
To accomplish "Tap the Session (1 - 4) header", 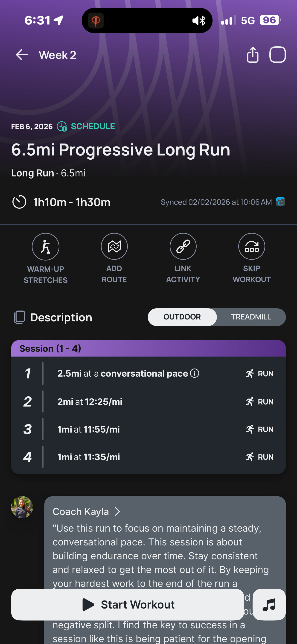I will click(x=148, y=348).
